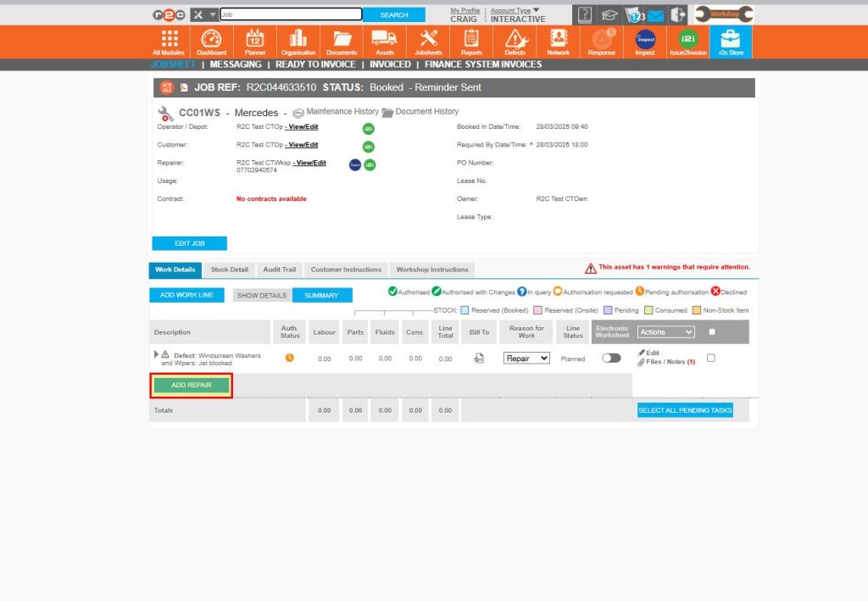This screenshot has width=868, height=601.
Task: Open the Defects module
Action: click(x=515, y=42)
